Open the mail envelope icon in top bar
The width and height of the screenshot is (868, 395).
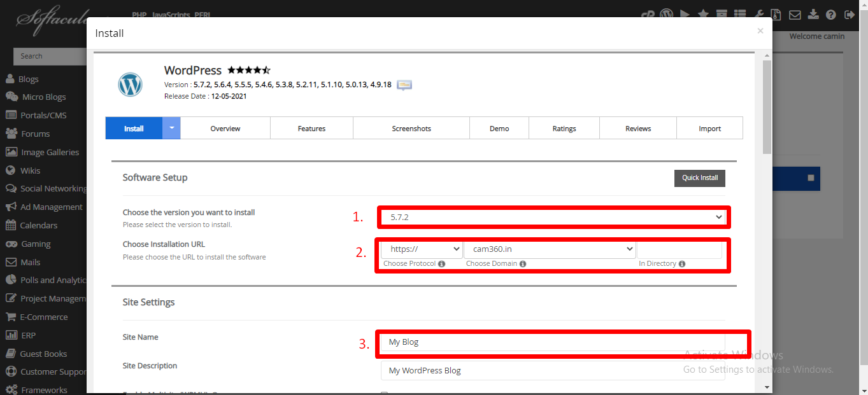pyautogui.click(x=795, y=14)
